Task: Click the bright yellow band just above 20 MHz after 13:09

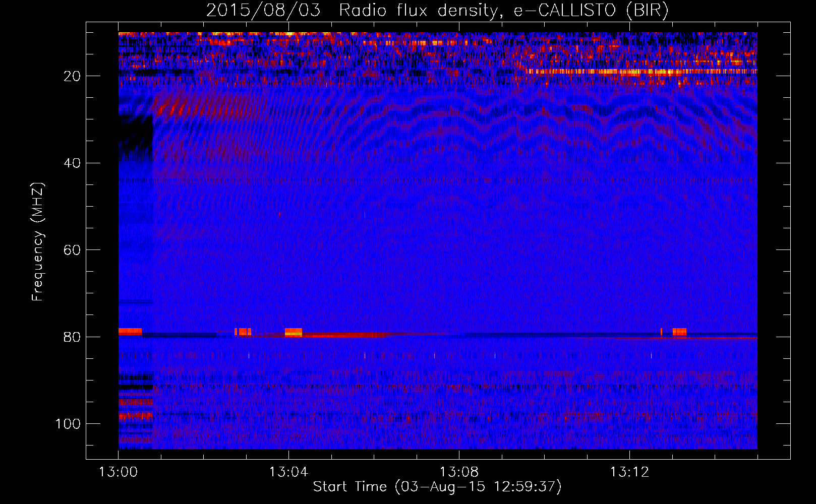Action: pos(640,72)
